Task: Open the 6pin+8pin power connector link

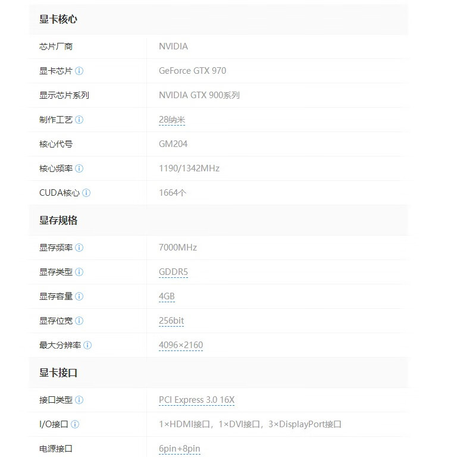Action: (x=179, y=449)
